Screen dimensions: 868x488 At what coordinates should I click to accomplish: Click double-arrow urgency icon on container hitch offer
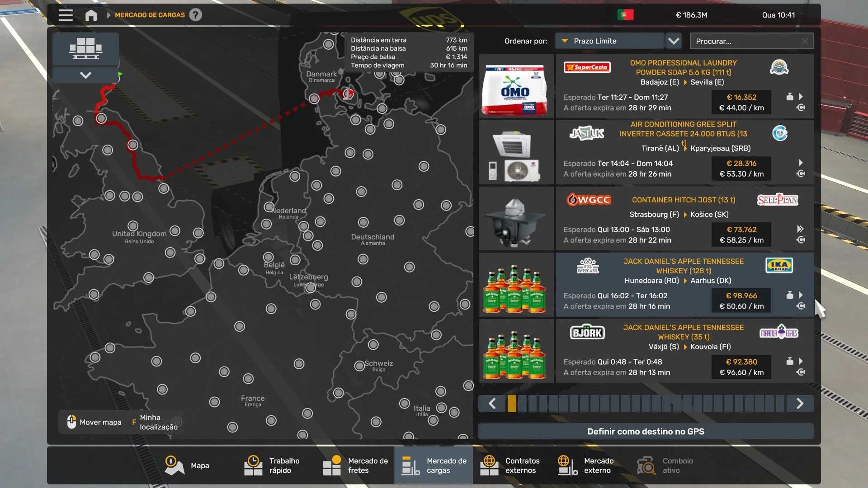tap(800, 229)
